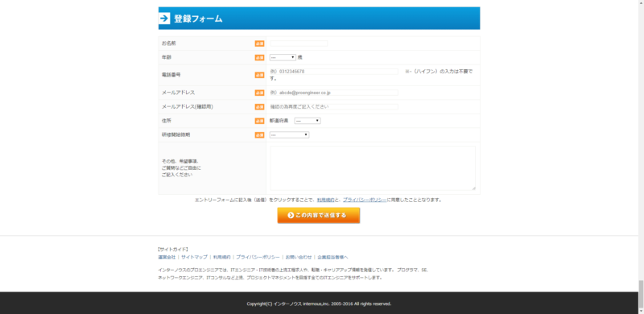Image resolution: width=644 pixels, height=314 pixels.
Task: Open 利用規約 in the サイトガイド footer
Action: tap(222, 257)
